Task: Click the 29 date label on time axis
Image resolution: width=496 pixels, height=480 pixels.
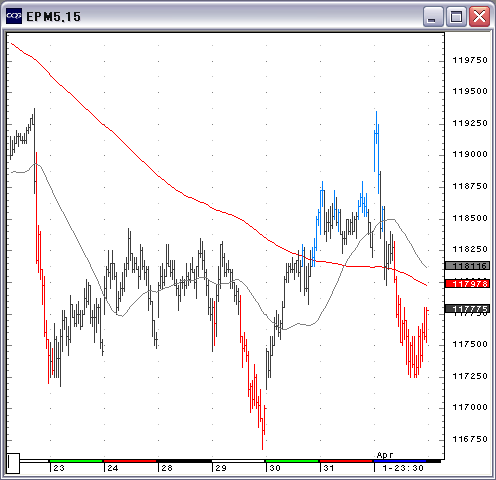Action: coord(221,468)
